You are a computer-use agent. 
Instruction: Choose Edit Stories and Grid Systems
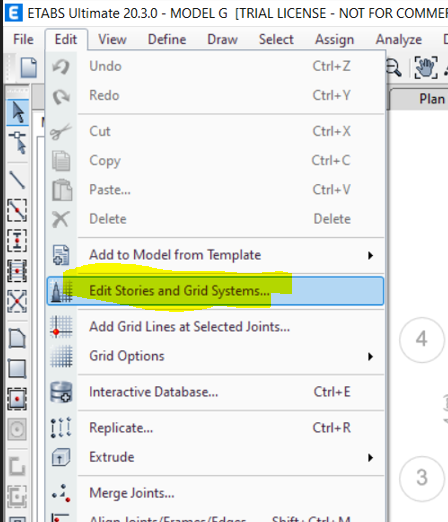(215, 291)
